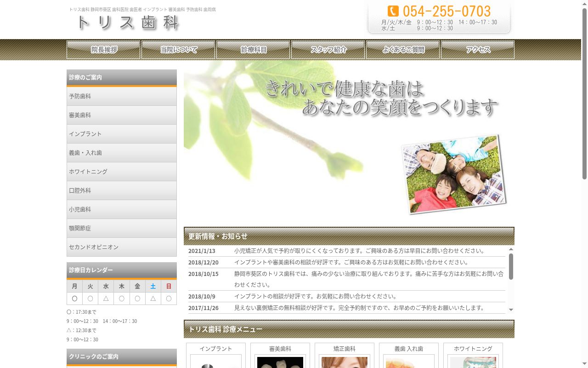Screen dimensions: 588x368
Task: Open the トリス歯科 site logo
Action: pyautogui.click(x=127, y=23)
